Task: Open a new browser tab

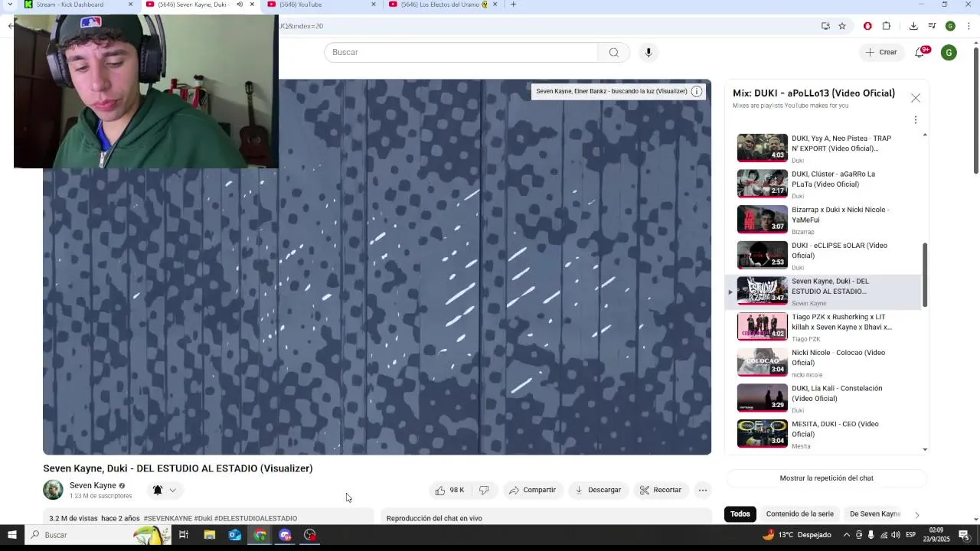Action: (x=513, y=5)
